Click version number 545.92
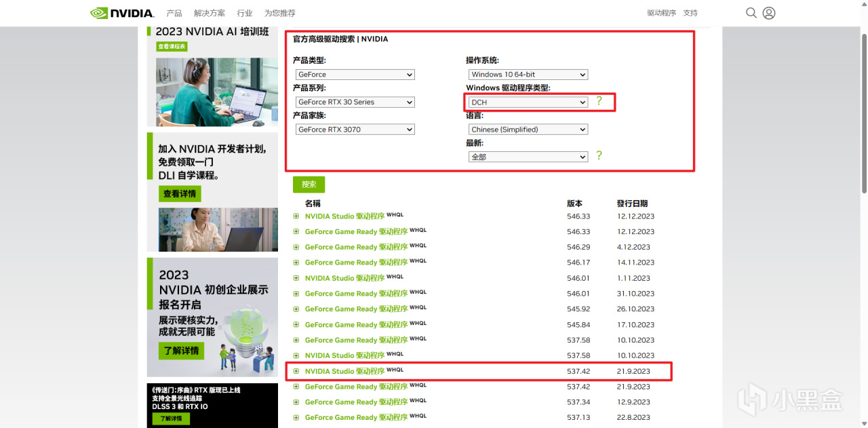Screen dimensions: 868x428 click(578, 309)
